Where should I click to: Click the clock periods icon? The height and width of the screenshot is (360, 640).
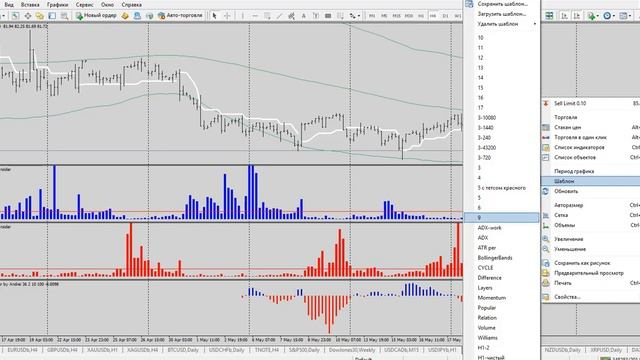(609, 16)
